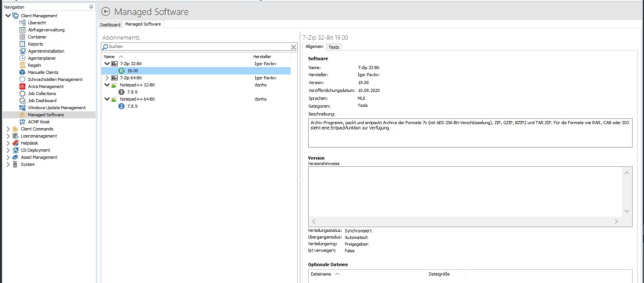Collapse the Client Management tree node
Screen dimensions: 644x283
tap(8, 16)
